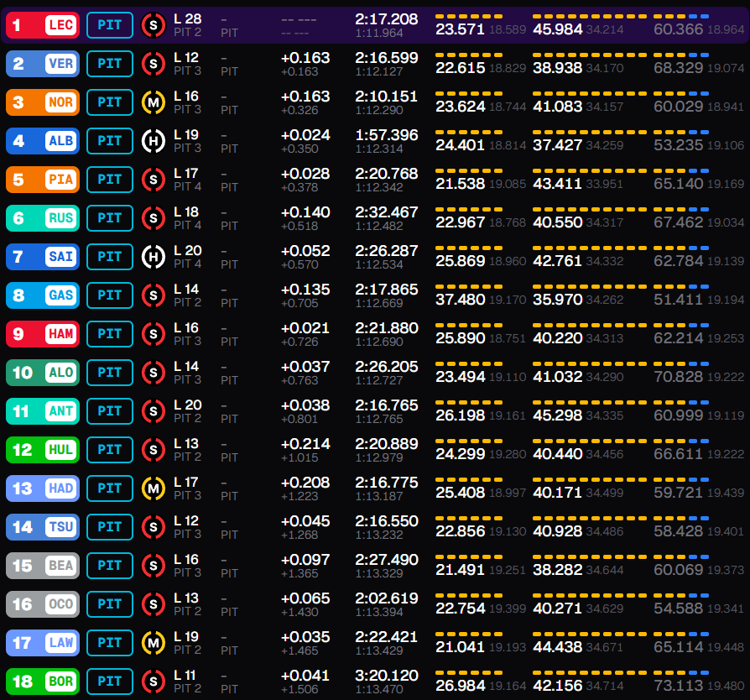750x700 pixels.
Task: Click LEC's last lap time 2:17.208
Action: click(387, 19)
